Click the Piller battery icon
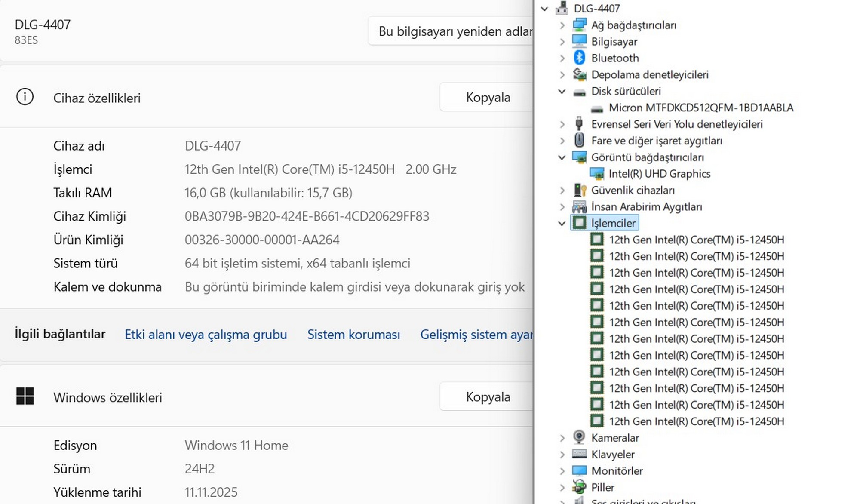This screenshot has height=504, width=860. click(x=579, y=487)
